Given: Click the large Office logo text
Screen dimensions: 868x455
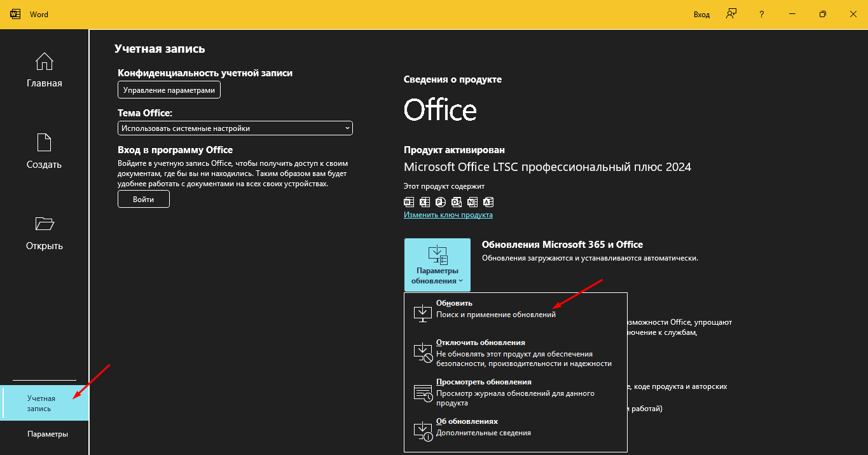Looking at the screenshot, I should click(x=440, y=110).
